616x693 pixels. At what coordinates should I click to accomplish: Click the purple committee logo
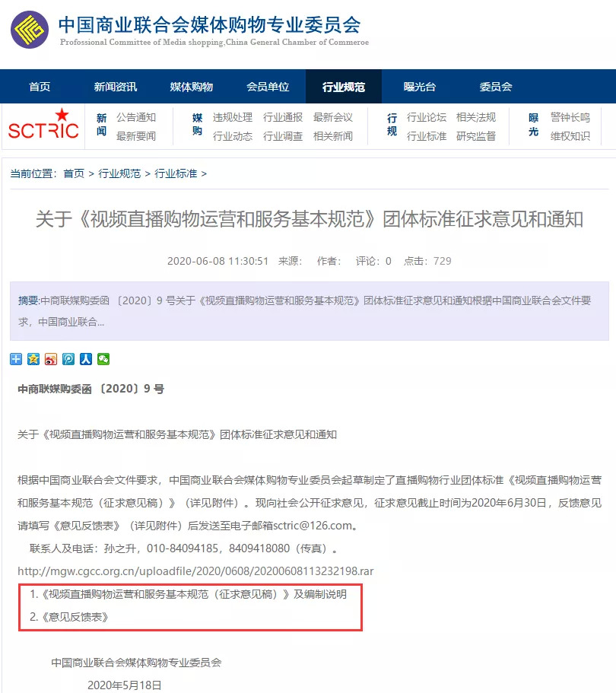click(30, 30)
